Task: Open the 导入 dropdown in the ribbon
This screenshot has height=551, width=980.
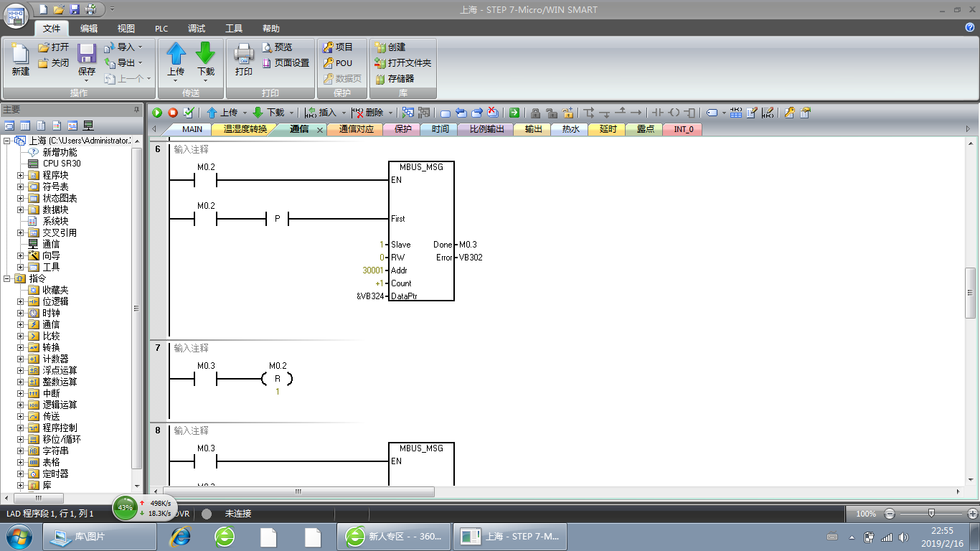Action: pyautogui.click(x=140, y=47)
